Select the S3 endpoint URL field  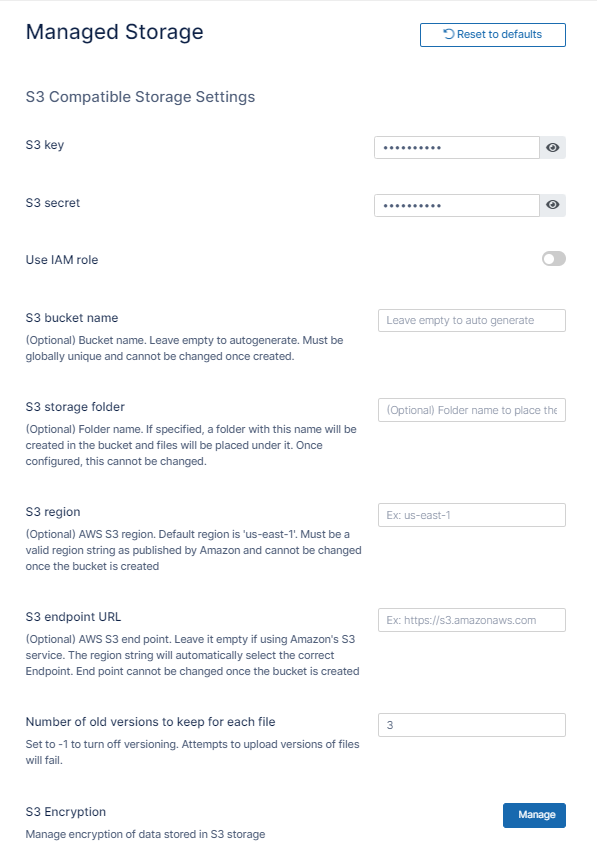tap(472, 620)
